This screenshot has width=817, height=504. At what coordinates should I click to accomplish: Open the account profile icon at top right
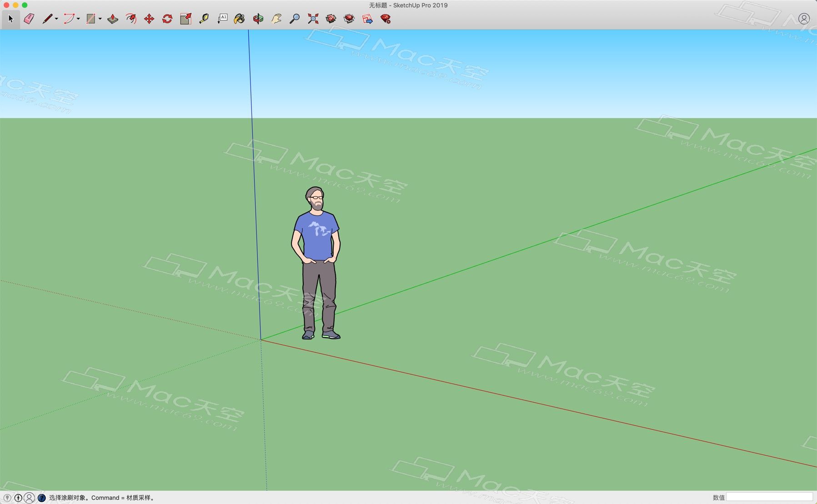tap(804, 19)
